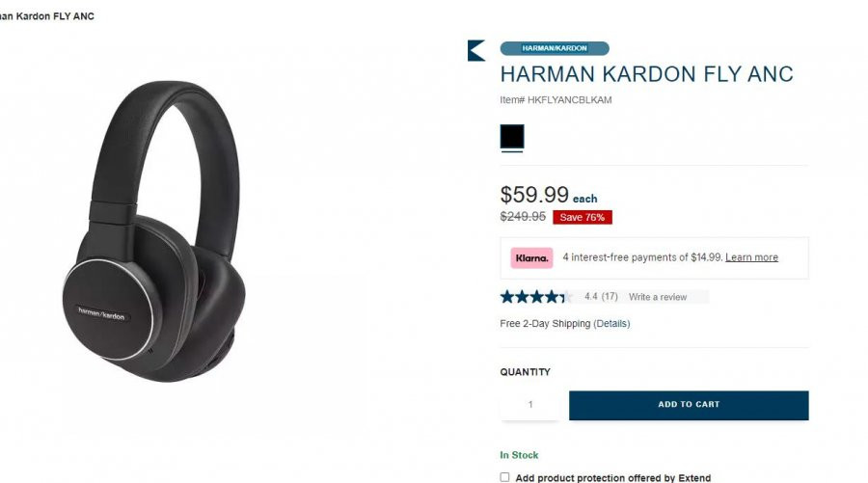This screenshot has height=483, width=868.
Task: Click the green In Stock label
Action: click(x=519, y=455)
